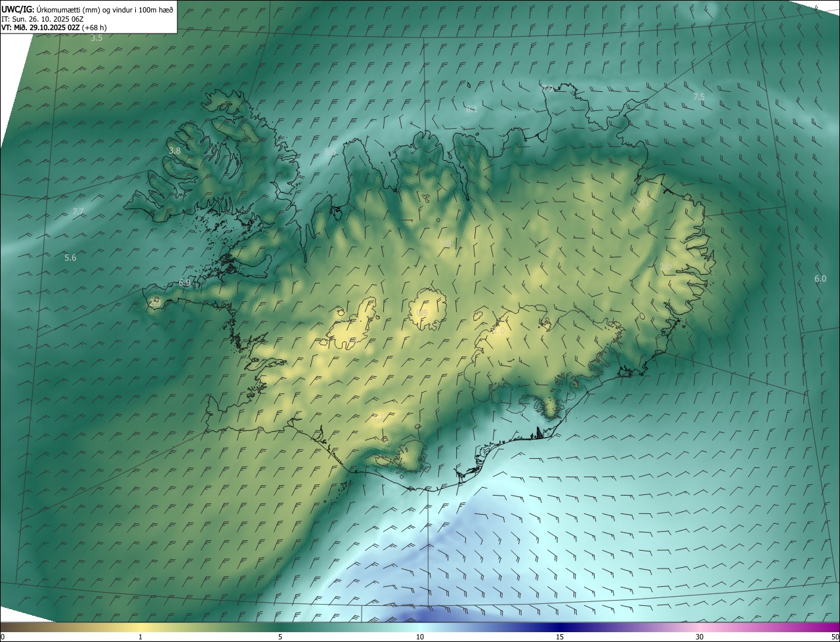Image resolution: width=840 pixels, height=642 pixels.
Task: Click the 8.5 value label on the map
Action: pos(330,152)
